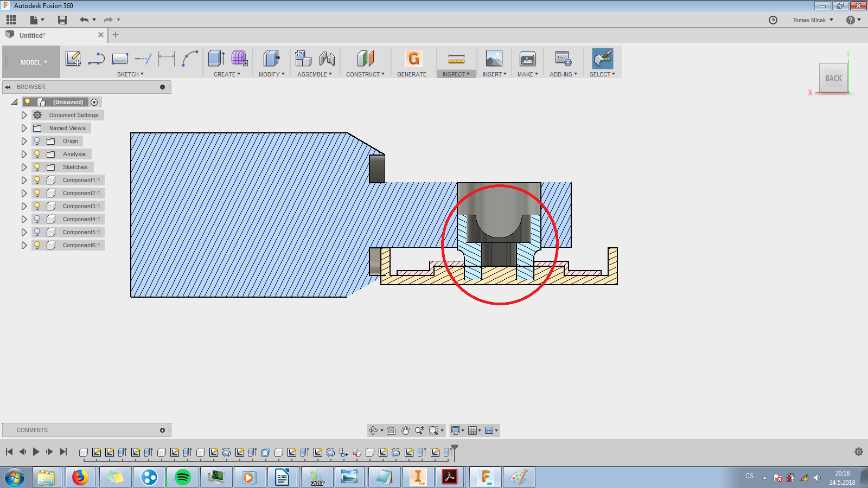Expand the Document Settings node
This screenshot has width=868, height=488.
[24, 115]
